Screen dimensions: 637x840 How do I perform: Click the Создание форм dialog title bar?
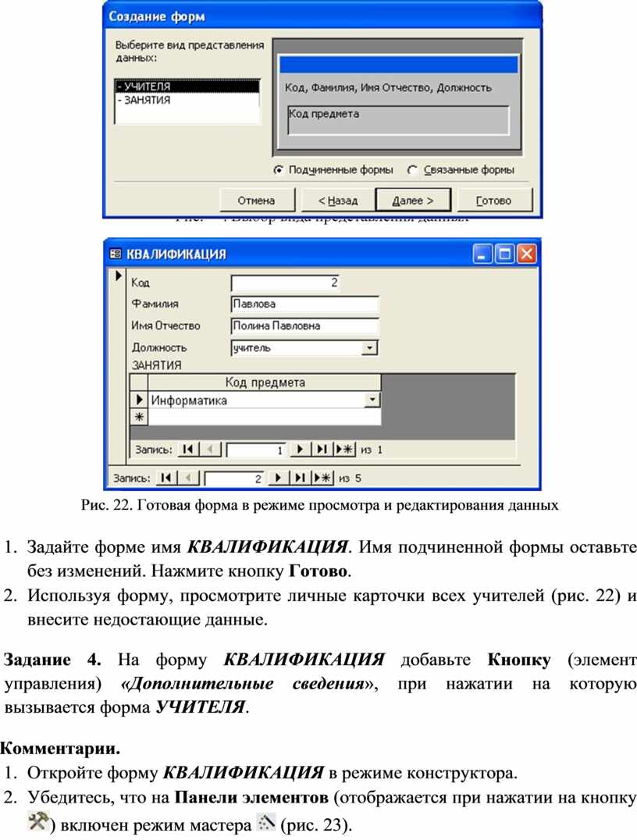coord(322,16)
